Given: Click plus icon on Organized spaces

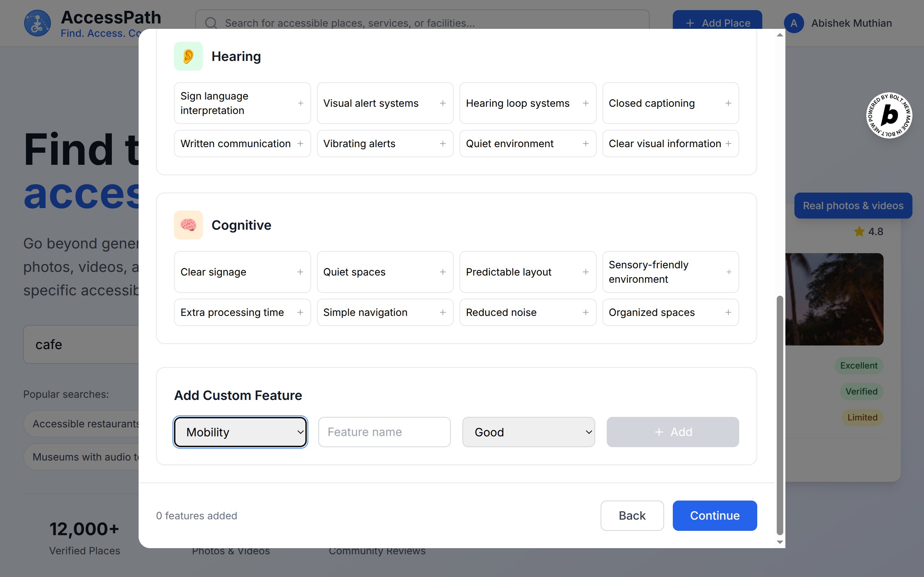Looking at the screenshot, I should pos(728,313).
